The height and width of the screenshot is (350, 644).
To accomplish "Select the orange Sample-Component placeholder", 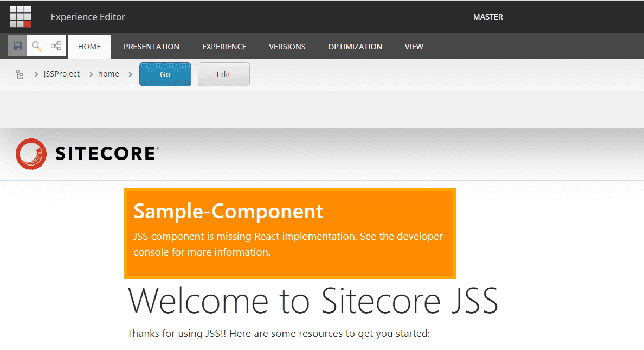I will [289, 233].
